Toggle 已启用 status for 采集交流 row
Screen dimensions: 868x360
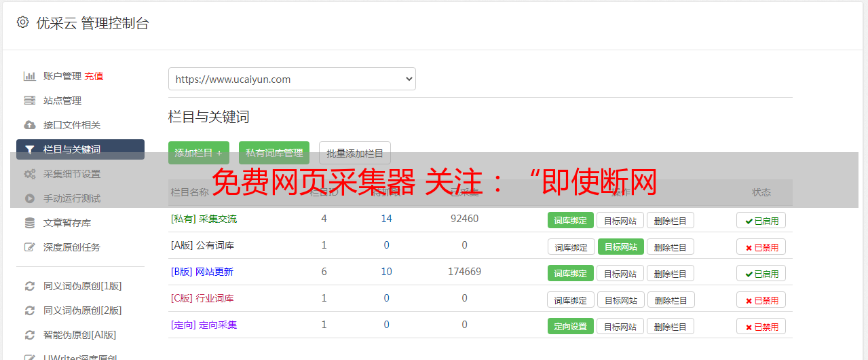pyautogui.click(x=761, y=220)
